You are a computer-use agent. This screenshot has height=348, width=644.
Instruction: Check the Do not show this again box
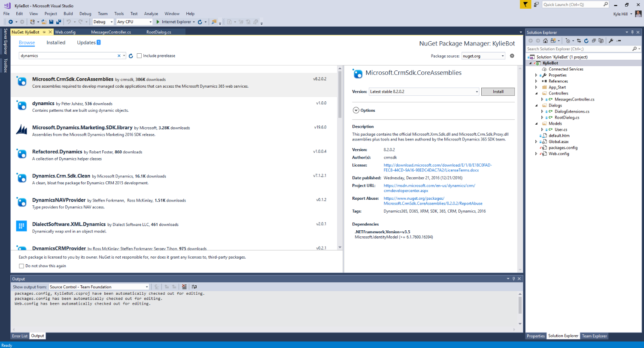tap(21, 266)
